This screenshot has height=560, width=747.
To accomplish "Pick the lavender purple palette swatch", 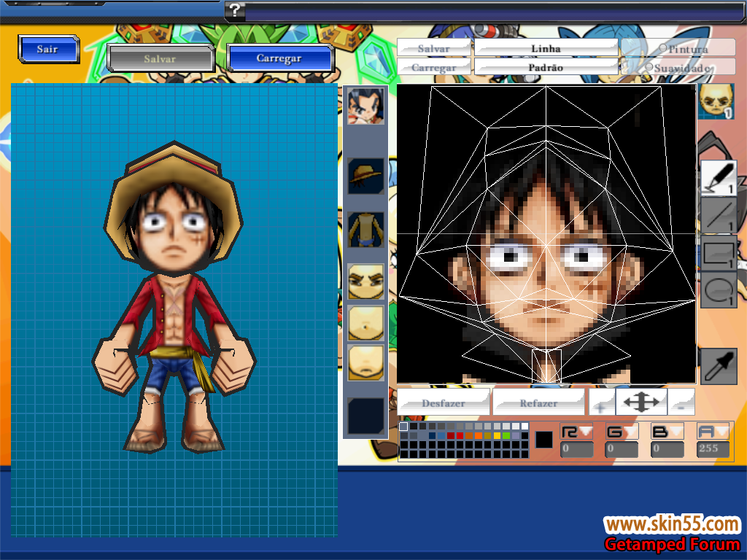I will pos(516,435).
